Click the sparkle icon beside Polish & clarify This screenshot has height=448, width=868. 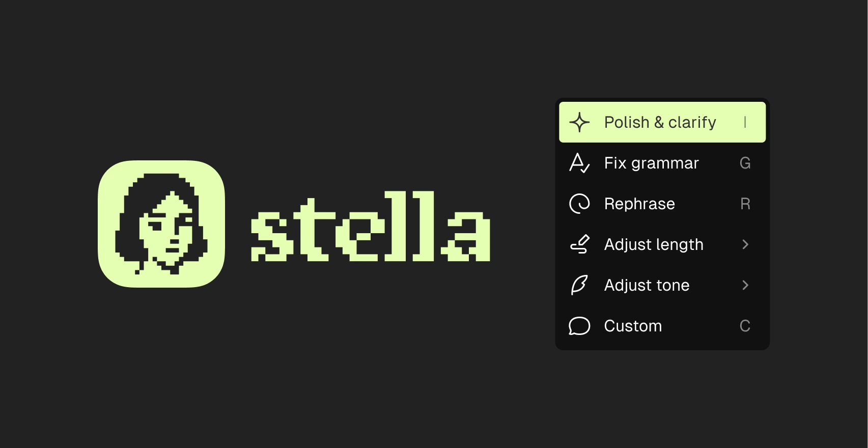coord(579,122)
